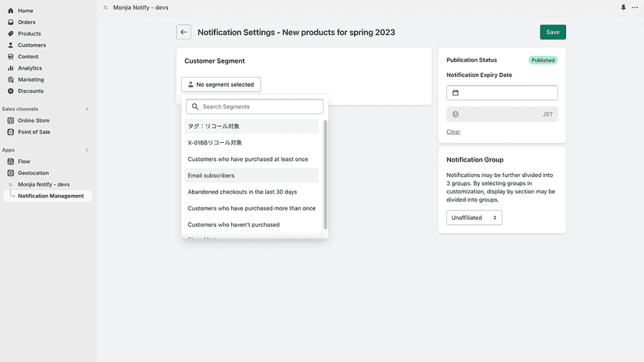The image size is (644, 362).
Task: Click the search magnifier icon
Action: 195,106
